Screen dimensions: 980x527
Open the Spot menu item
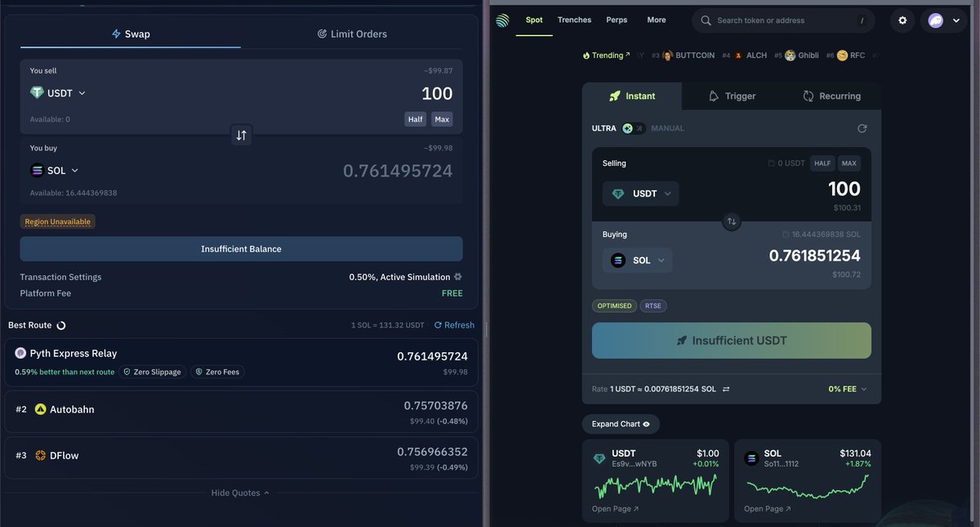[534, 20]
